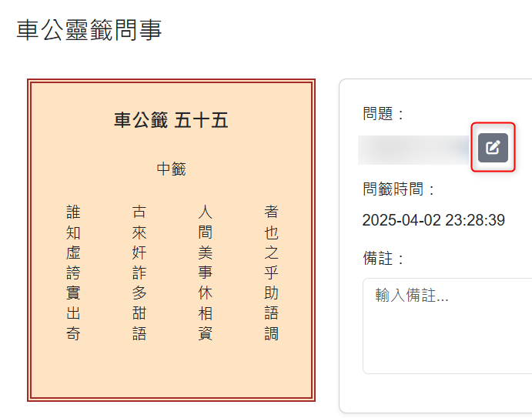Click the 備註 label above the notes box
The width and height of the screenshot is (532, 418).
383,259
